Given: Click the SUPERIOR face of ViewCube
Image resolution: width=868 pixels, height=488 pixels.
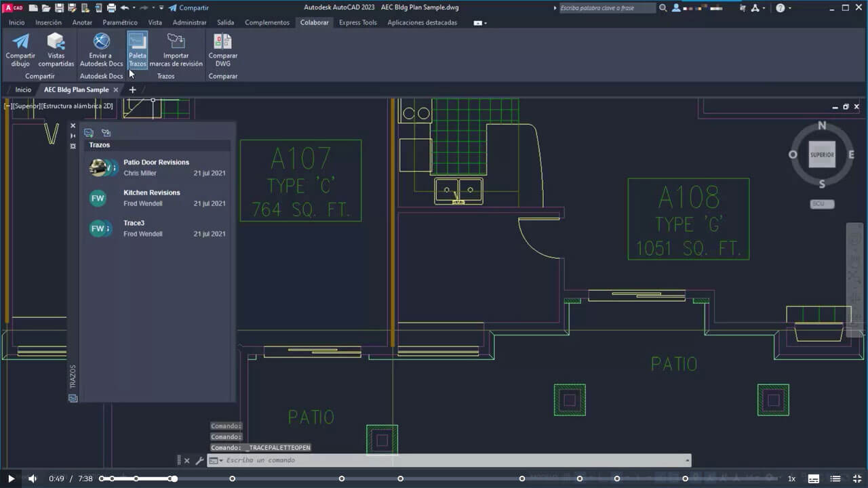Looking at the screenshot, I should (822, 155).
